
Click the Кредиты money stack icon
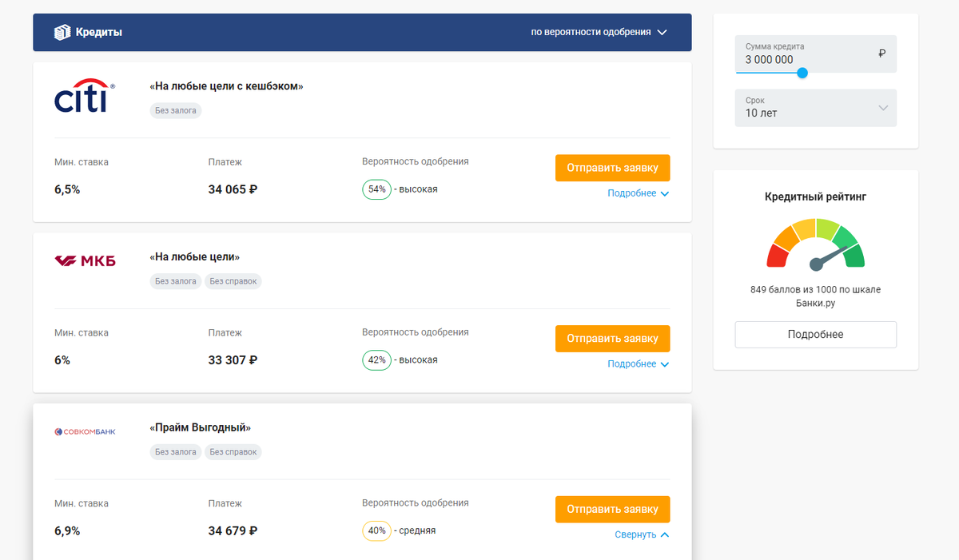62,33
